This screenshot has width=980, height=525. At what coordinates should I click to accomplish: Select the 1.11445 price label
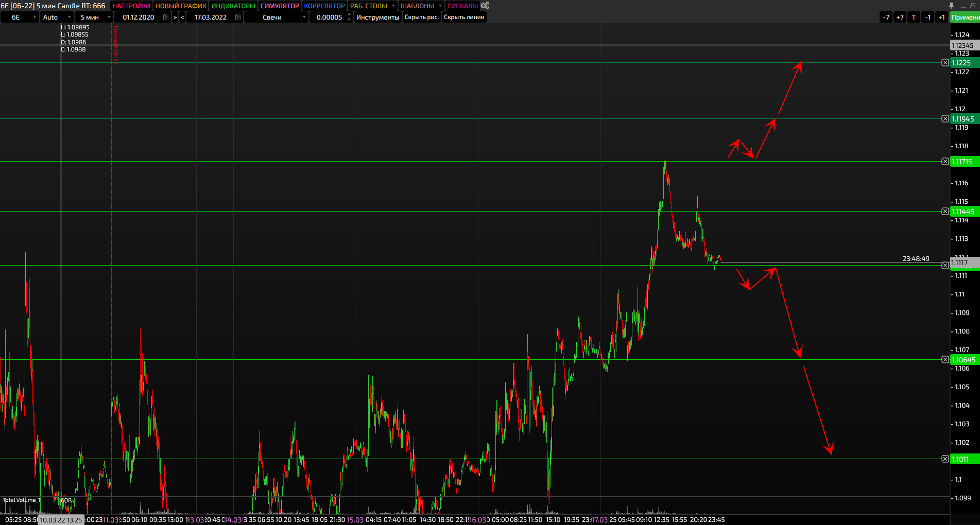point(965,212)
